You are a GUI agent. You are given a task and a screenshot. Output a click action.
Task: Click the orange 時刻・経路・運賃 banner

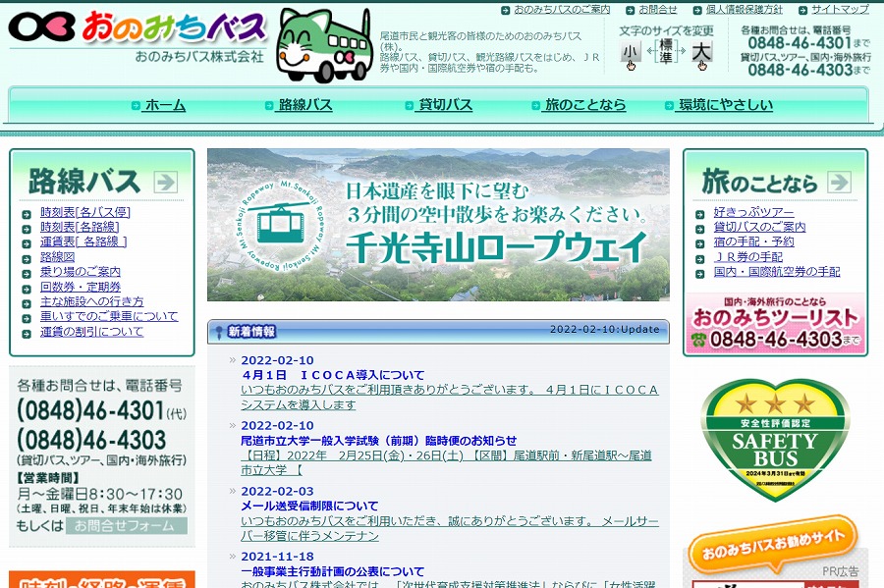(x=102, y=579)
